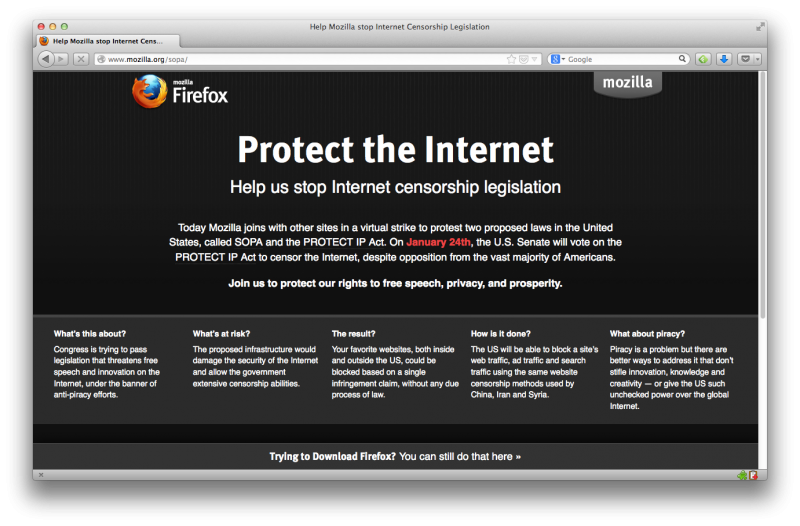The height and width of the screenshot is (526, 800).
Task: Bookmark this page with the star icon
Action: point(511,59)
